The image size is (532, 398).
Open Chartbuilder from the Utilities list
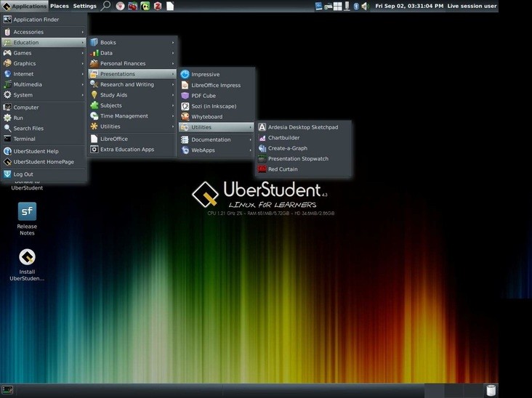(x=283, y=137)
